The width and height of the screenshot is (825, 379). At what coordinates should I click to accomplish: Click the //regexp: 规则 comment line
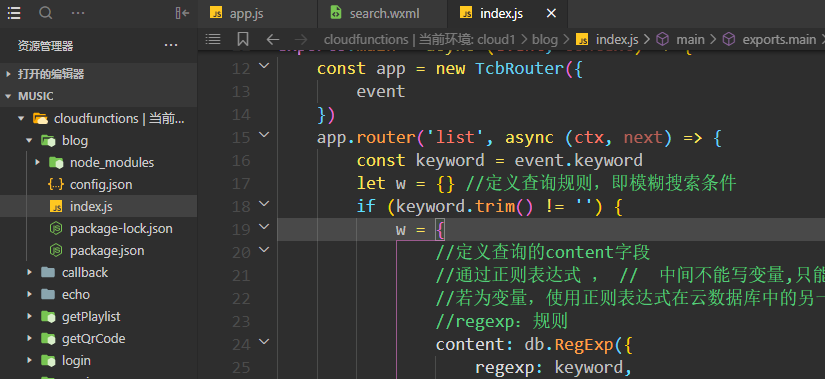[x=501, y=321]
